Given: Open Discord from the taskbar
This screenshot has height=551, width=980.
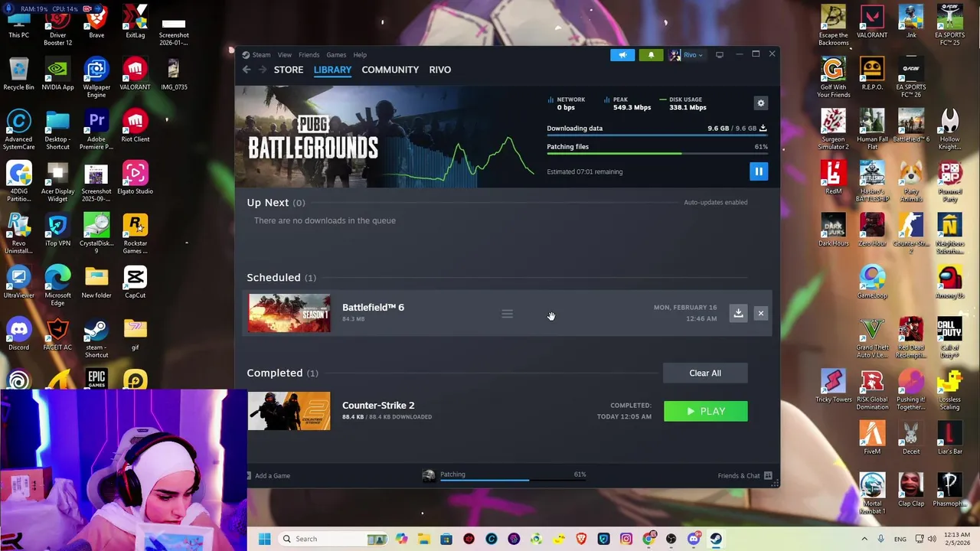Looking at the screenshot, I should click(x=693, y=539).
